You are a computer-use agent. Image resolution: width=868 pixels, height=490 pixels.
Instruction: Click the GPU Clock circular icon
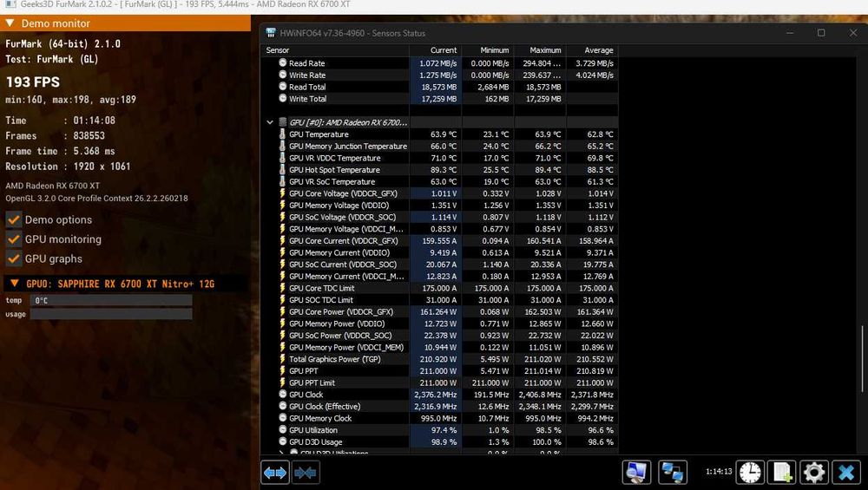pyautogui.click(x=283, y=395)
